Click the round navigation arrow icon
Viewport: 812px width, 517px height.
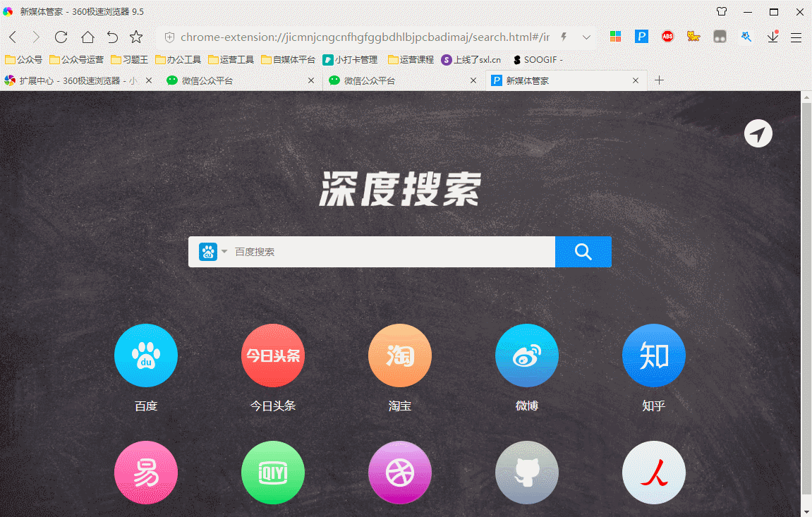tap(758, 133)
